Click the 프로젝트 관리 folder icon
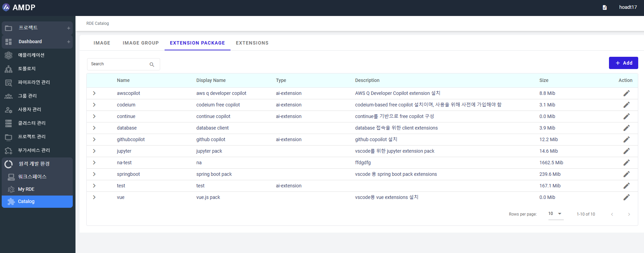 pos(9,137)
